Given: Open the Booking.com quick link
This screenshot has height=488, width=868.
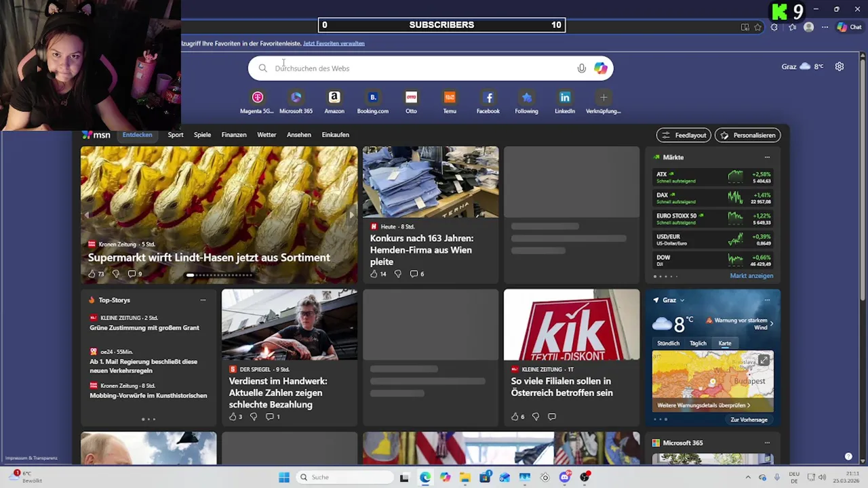Looking at the screenshot, I should click(x=373, y=102).
